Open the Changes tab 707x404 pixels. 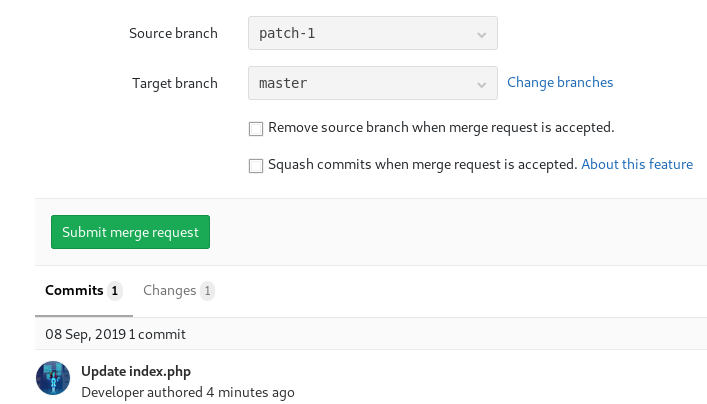(169, 291)
